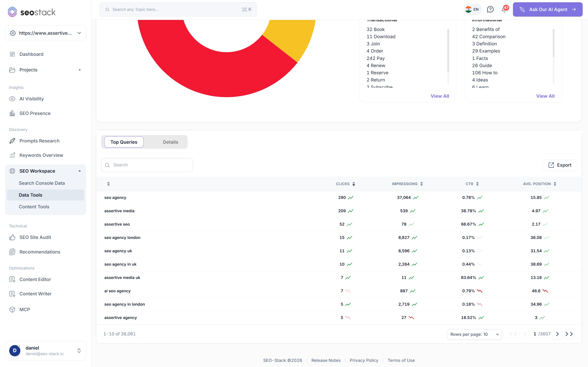
Task: Go to next page of queries
Action: 557,334
